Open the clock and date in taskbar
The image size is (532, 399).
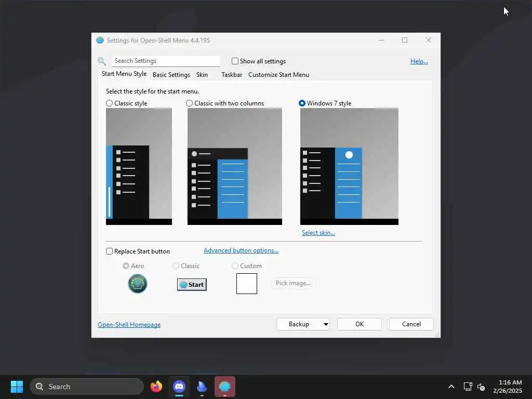[508, 387]
